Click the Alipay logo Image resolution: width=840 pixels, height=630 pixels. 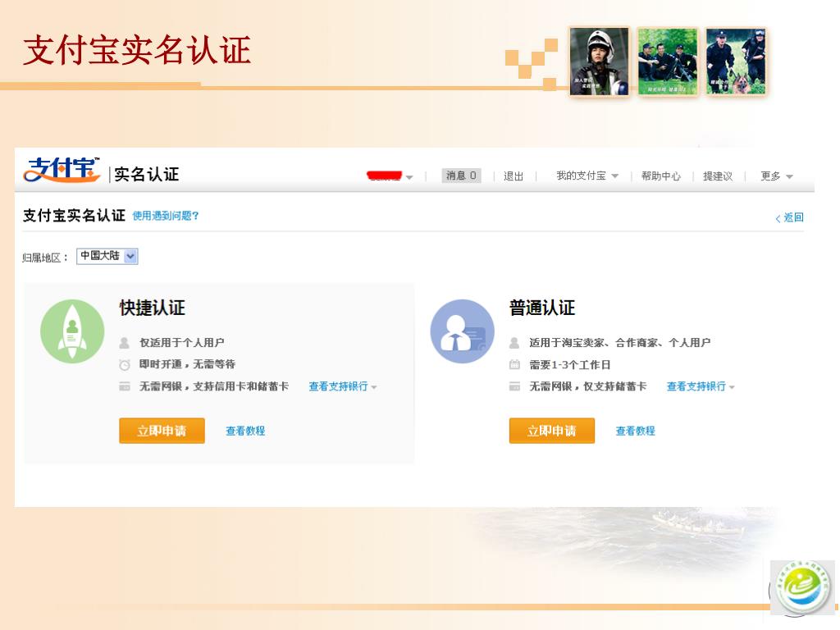[x=62, y=170]
